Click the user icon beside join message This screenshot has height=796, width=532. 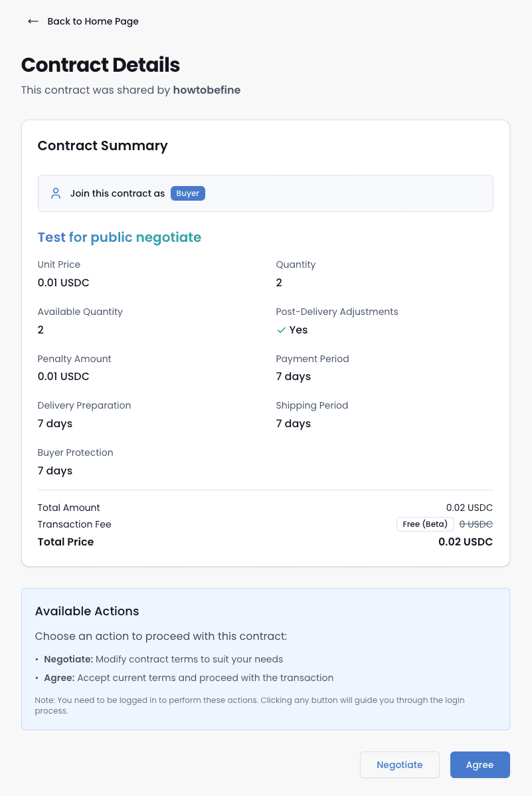(x=55, y=193)
